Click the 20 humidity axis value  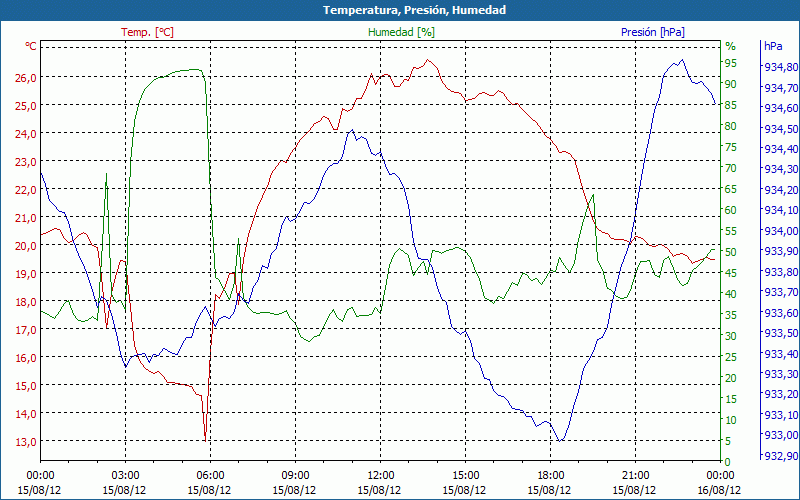point(731,379)
